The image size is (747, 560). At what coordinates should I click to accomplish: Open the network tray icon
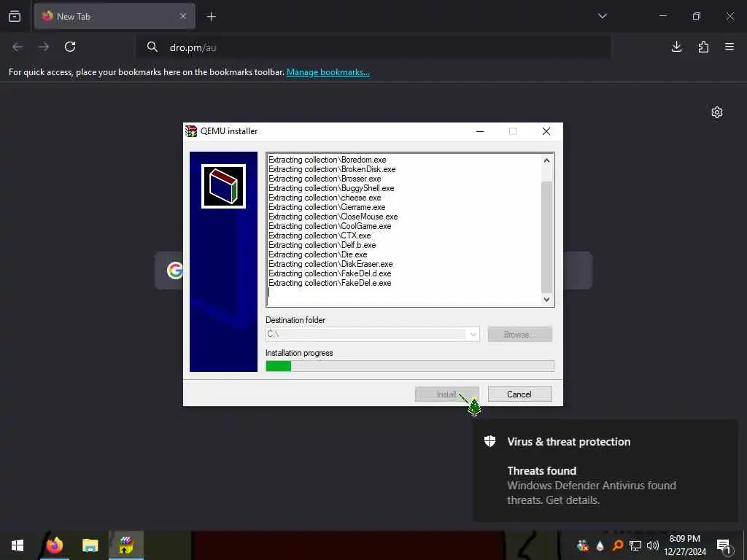[x=635, y=545]
